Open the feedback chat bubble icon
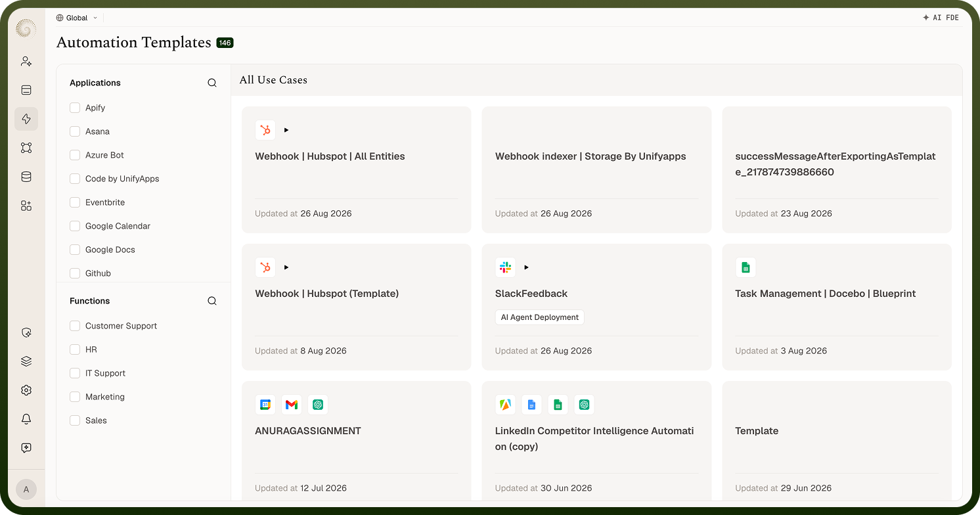The height and width of the screenshot is (515, 980). (x=26, y=448)
